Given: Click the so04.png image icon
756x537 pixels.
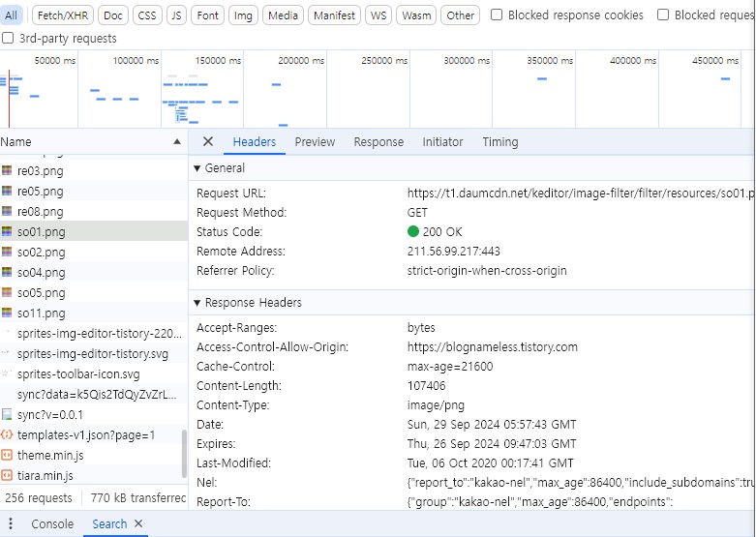Looking at the screenshot, I should 6,272.
